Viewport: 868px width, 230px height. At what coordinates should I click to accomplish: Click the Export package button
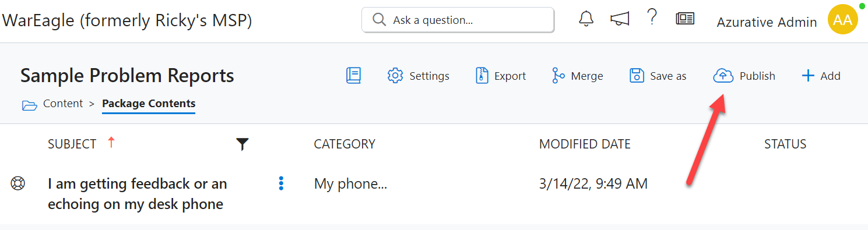pos(501,76)
